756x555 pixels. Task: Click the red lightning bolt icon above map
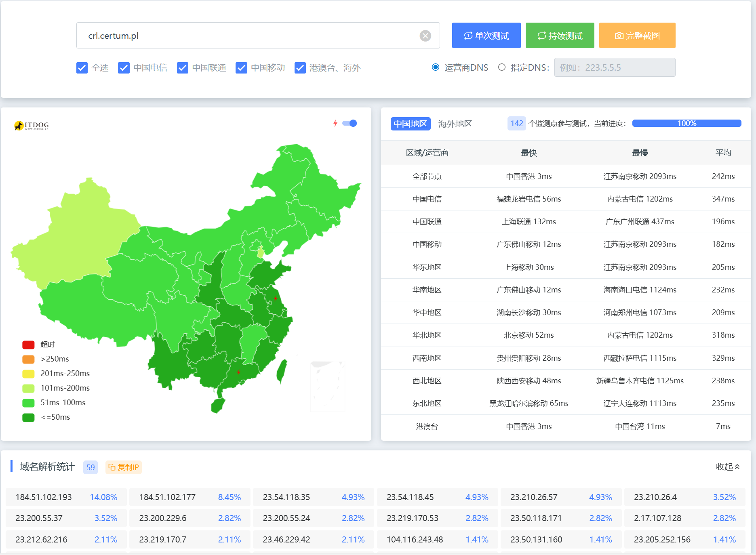pos(335,123)
